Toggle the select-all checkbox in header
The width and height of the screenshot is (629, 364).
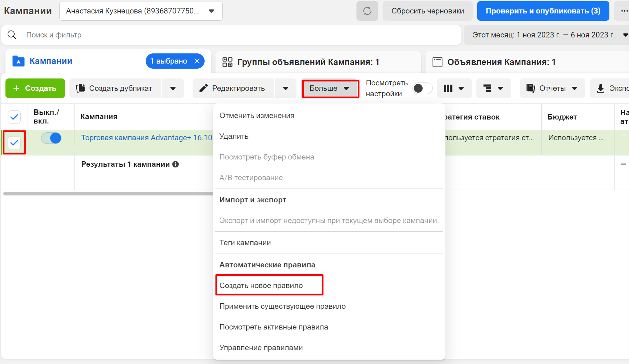14,117
